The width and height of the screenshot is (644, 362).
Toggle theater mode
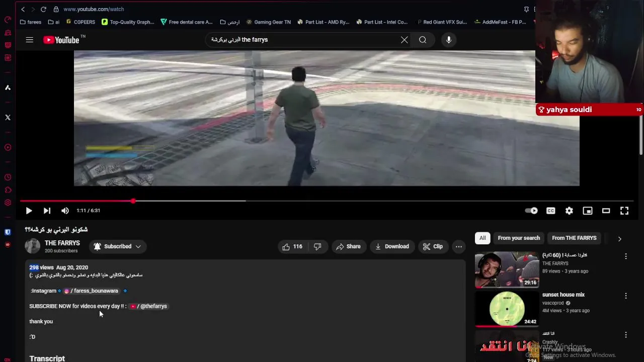(606, 211)
